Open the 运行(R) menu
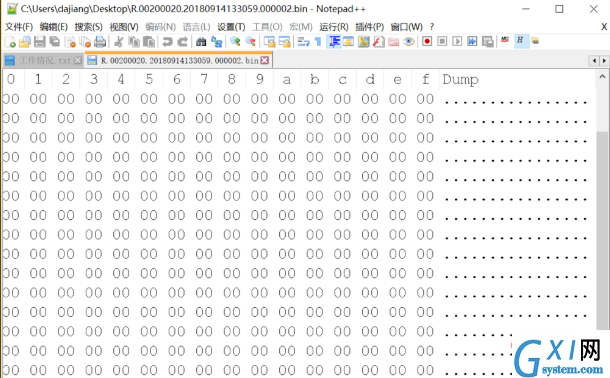Image resolution: width=610 pixels, height=378 pixels. tap(334, 27)
